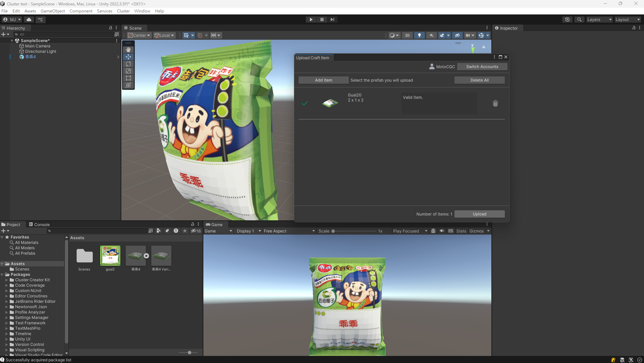Open the Cluster menu
Screen dimensions: 644x363
123,11
